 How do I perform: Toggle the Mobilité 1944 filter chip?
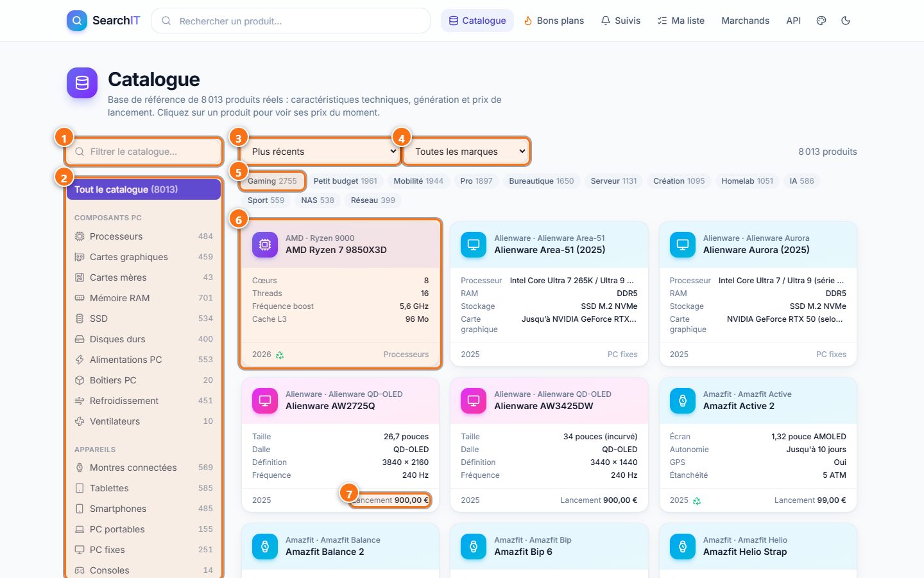(x=418, y=181)
